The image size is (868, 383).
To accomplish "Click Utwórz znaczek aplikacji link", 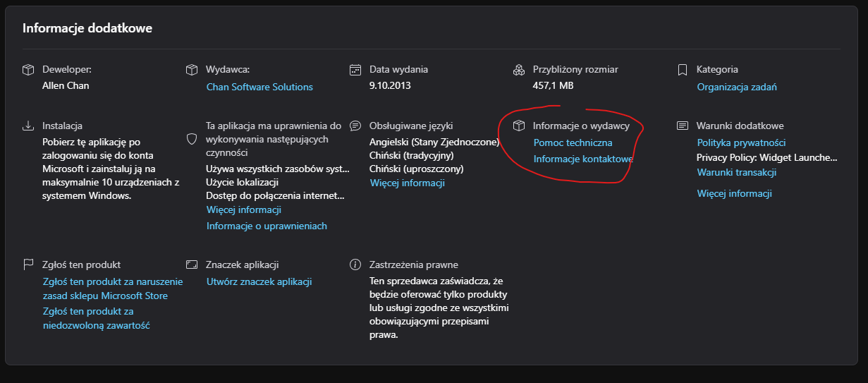I will click(259, 281).
